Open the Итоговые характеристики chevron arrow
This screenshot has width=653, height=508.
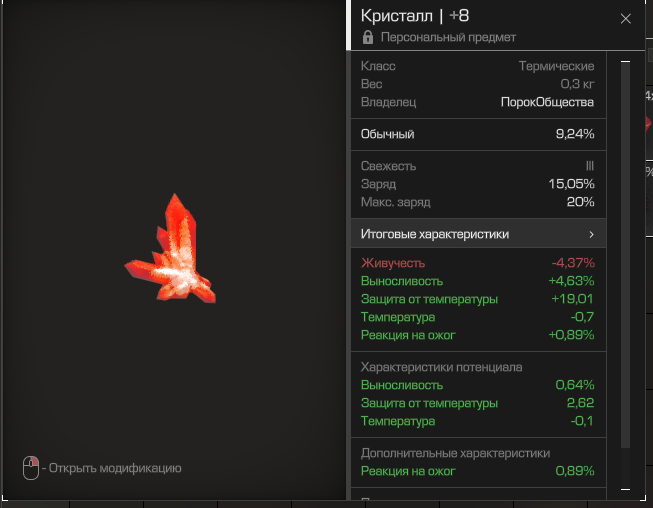pos(591,234)
